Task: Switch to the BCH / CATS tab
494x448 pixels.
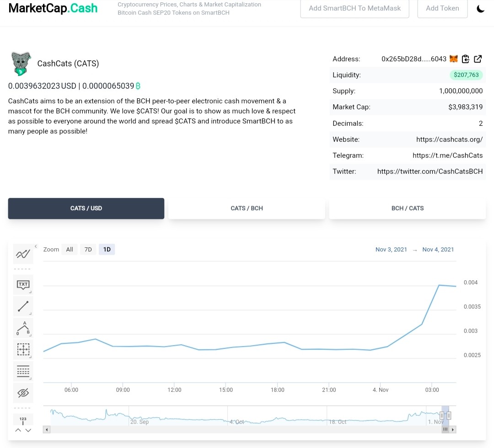Action: [x=408, y=208]
